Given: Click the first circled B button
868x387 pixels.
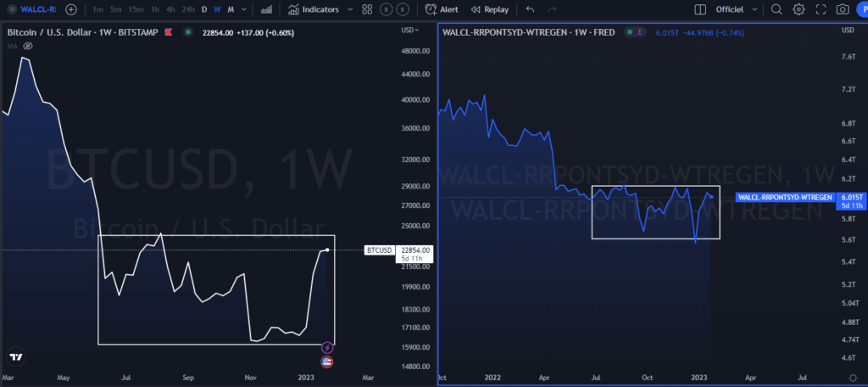Looking at the screenshot, I should pyautogui.click(x=387, y=9).
